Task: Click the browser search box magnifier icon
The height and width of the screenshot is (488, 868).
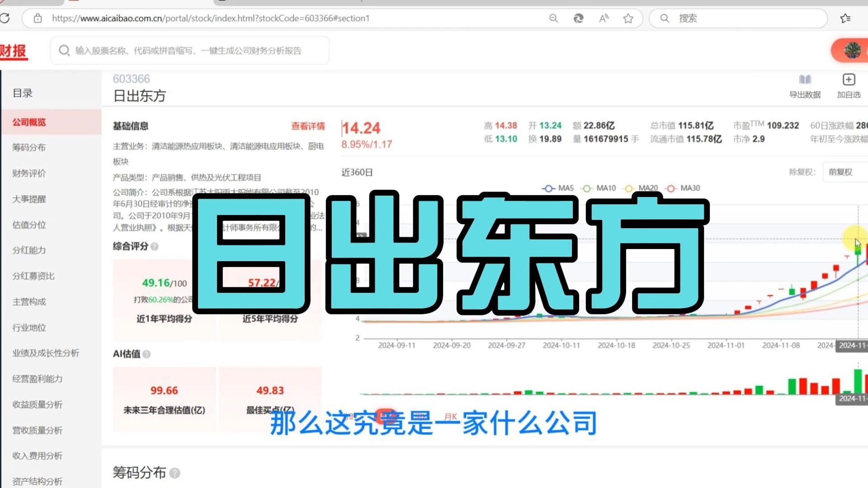Action: [x=665, y=18]
